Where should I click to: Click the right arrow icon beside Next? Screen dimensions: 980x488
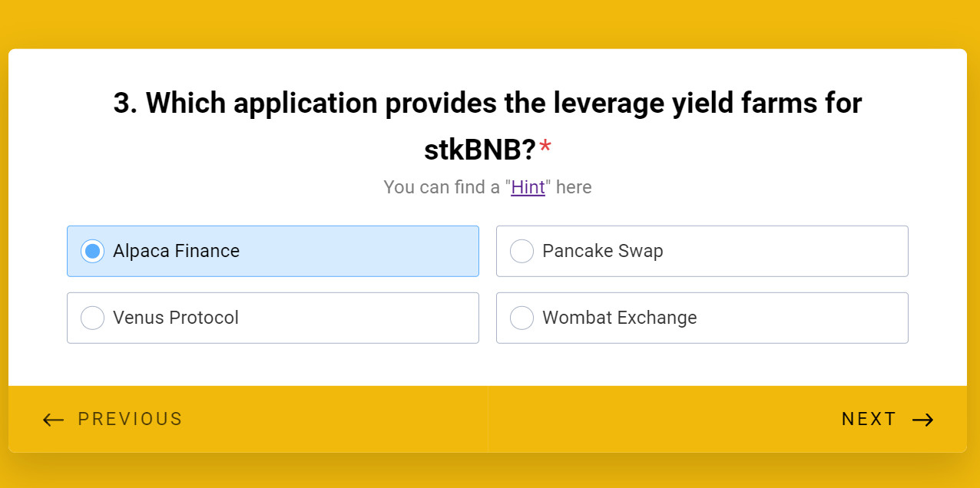tap(922, 419)
